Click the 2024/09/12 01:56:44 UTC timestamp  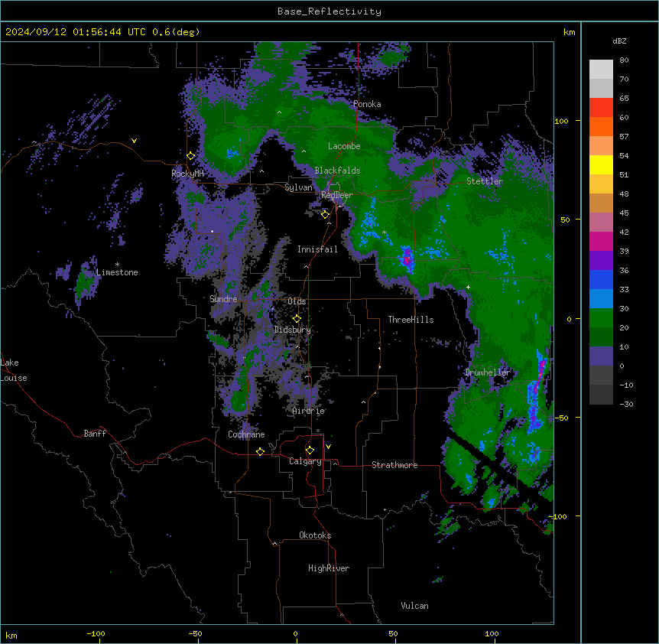[x=76, y=32]
